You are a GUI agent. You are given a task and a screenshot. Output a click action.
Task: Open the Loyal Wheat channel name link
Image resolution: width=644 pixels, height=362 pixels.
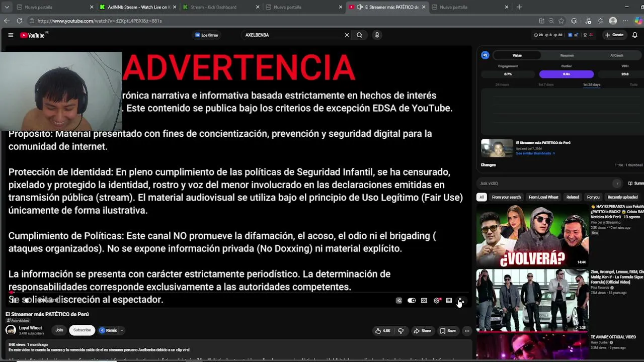[x=30, y=328]
